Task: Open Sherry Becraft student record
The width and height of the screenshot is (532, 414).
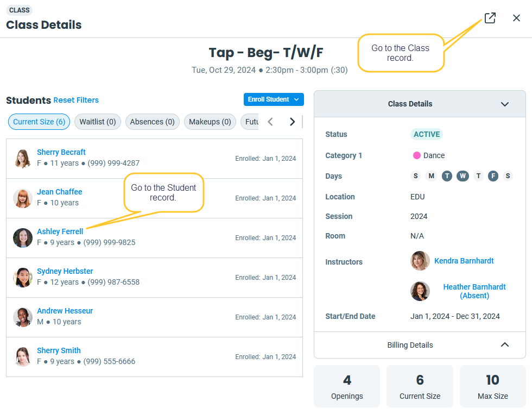Action: tap(61, 152)
